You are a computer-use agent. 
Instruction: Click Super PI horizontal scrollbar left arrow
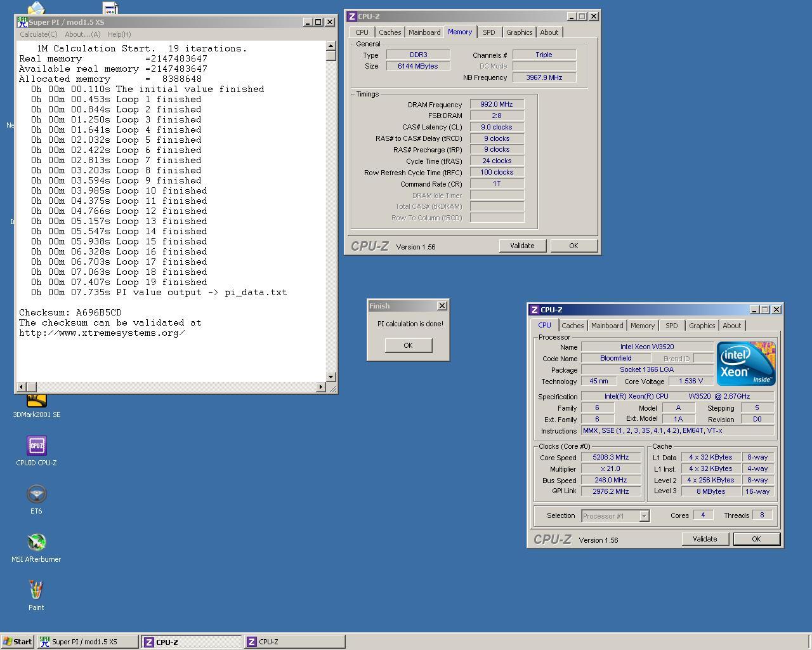(x=21, y=387)
